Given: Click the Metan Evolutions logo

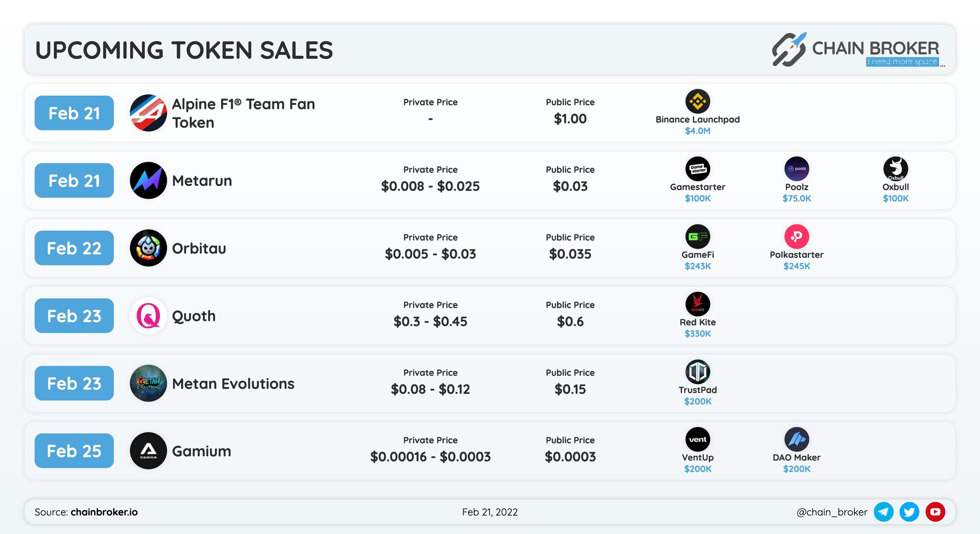Looking at the screenshot, I should tap(148, 383).
